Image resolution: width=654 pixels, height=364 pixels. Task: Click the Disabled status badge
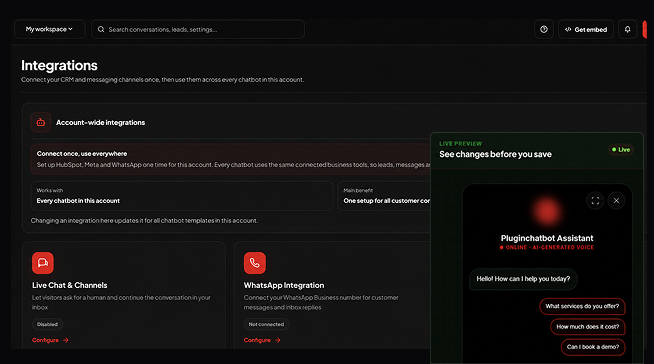pos(47,324)
